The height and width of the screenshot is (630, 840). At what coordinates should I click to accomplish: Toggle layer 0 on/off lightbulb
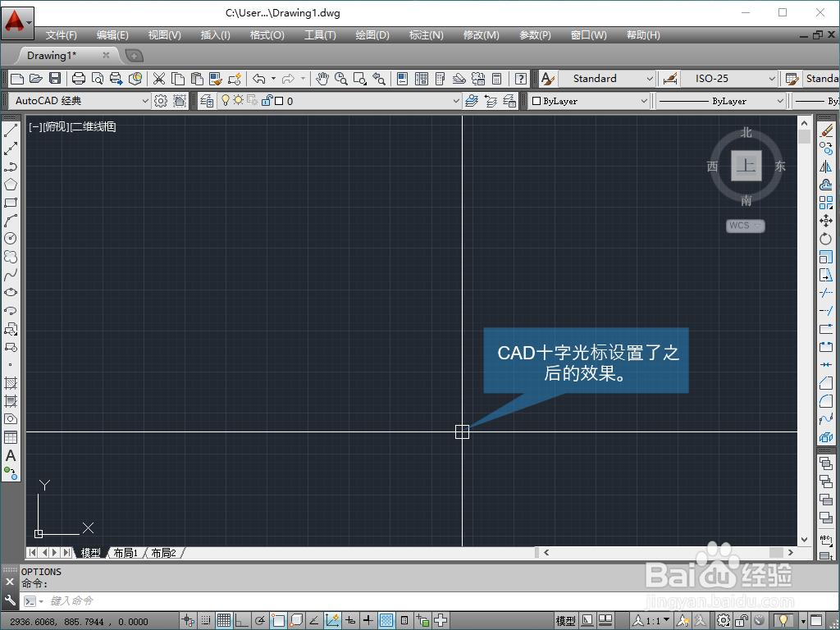226,100
